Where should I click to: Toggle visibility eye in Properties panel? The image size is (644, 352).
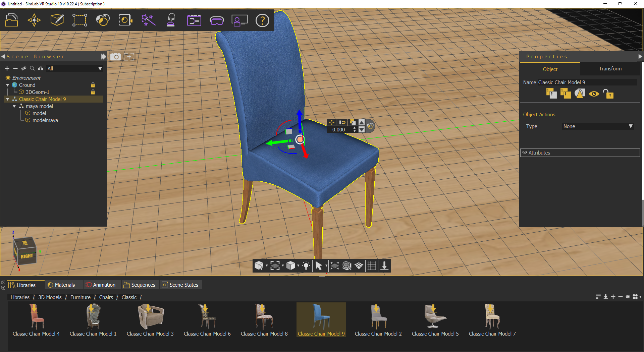(x=594, y=94)
